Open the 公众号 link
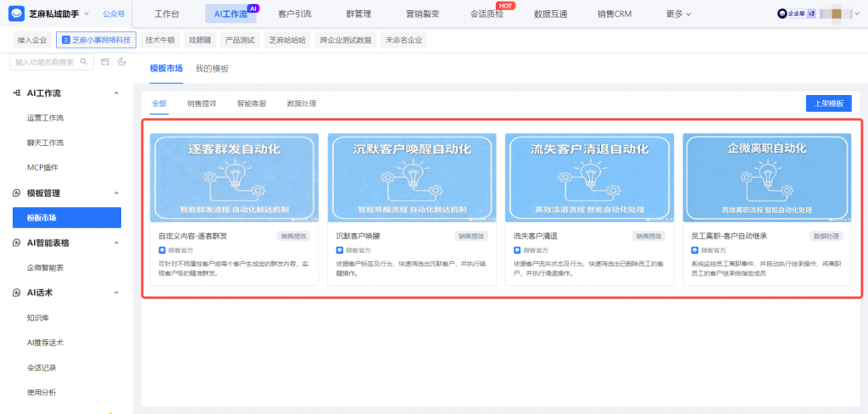Screen dimensions: 868x414 (x=114, y=14)
